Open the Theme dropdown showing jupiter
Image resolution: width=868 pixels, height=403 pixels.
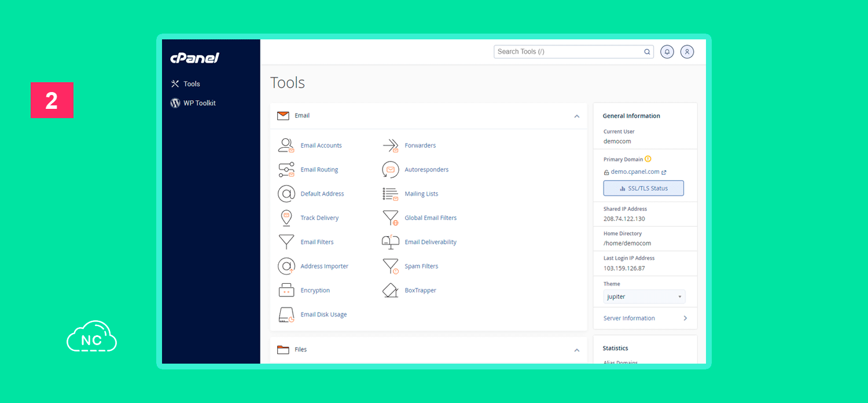click(644, 296)
